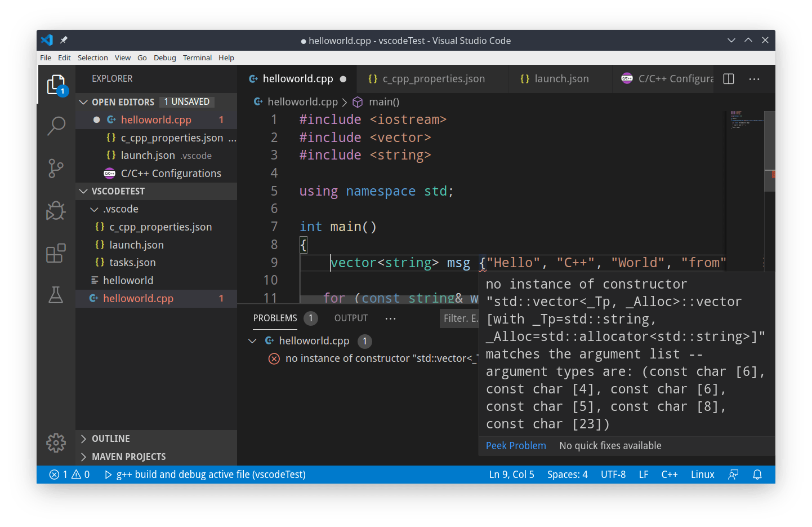This screenshot has width=812, height=527.
Task: Click the VS Code logo in title bar
Action: pos(47,40)
